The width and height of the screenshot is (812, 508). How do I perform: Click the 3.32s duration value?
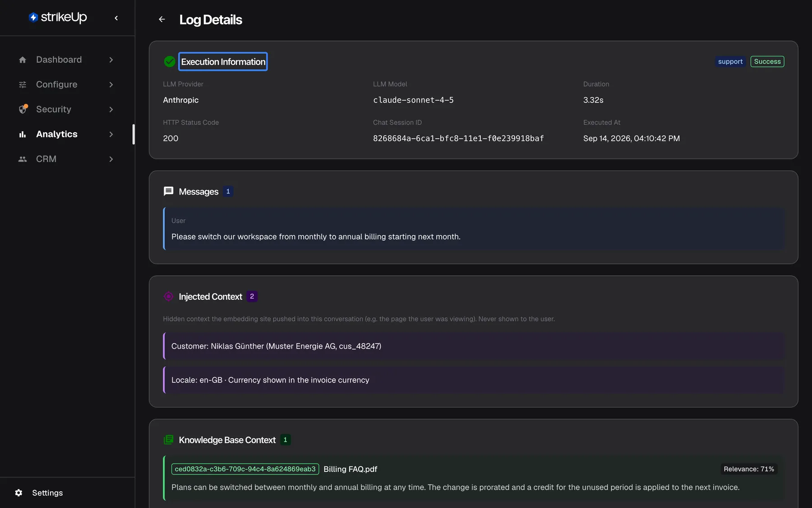(593, 100)
